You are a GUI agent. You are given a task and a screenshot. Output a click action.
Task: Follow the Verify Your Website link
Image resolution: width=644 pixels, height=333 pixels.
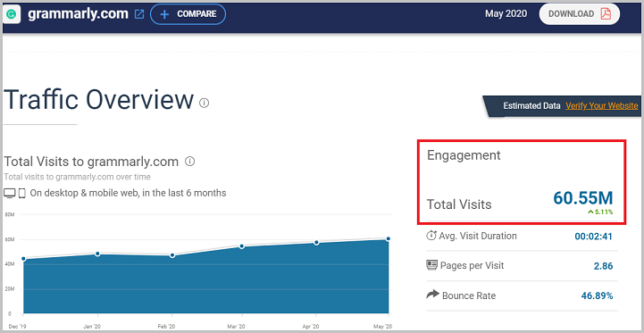point(602,105)
